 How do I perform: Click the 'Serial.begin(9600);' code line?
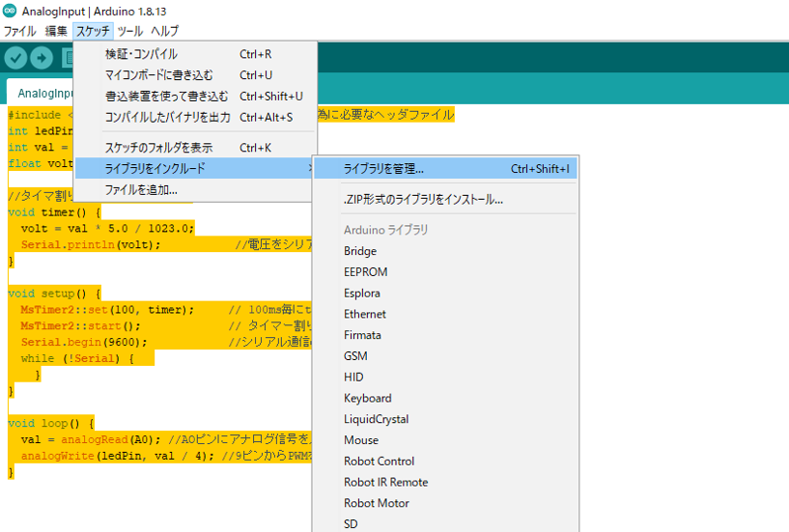tap(84, 342)
